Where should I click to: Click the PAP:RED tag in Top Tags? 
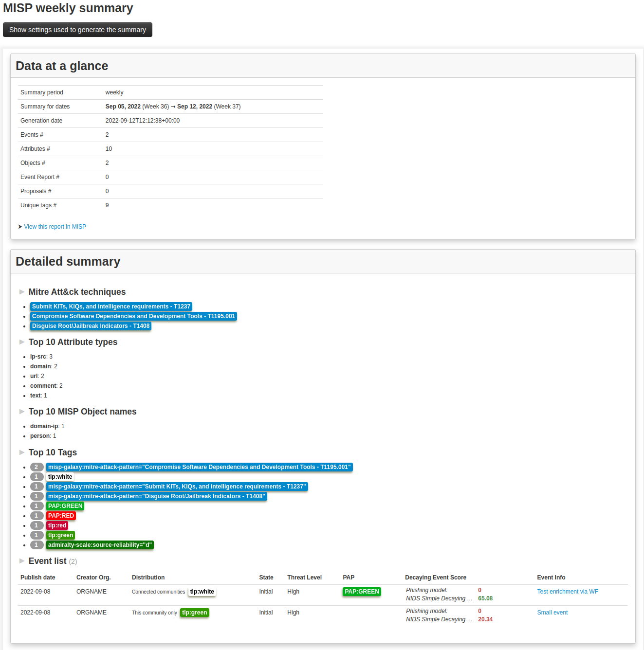click(x=61, y=516)
